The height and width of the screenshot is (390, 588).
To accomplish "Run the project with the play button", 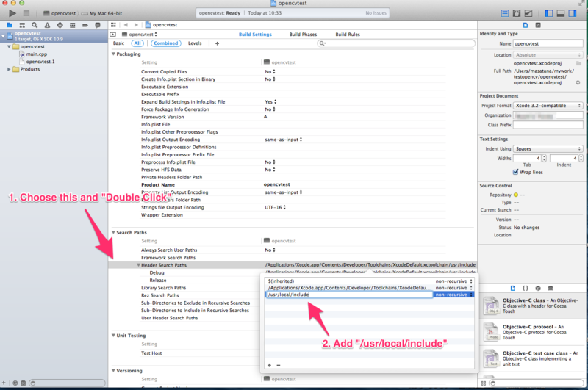I will (x=12, y=13).
